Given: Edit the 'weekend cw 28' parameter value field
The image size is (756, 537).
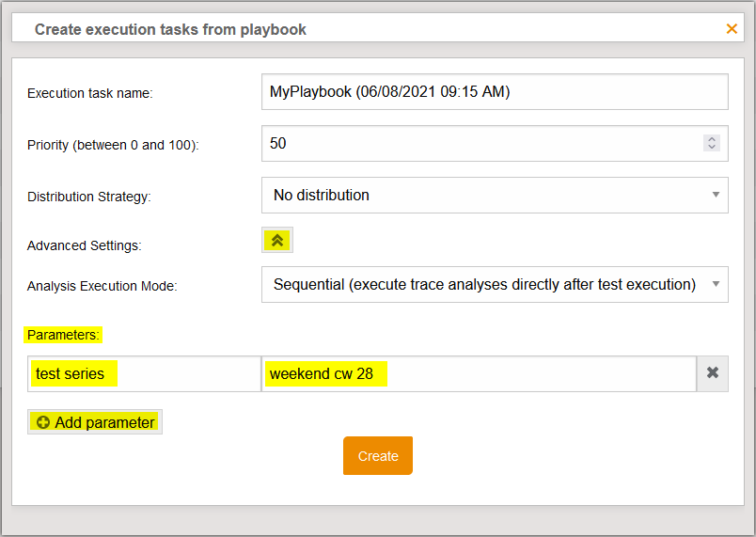Looking at the screenshot, I should point(478,373).
